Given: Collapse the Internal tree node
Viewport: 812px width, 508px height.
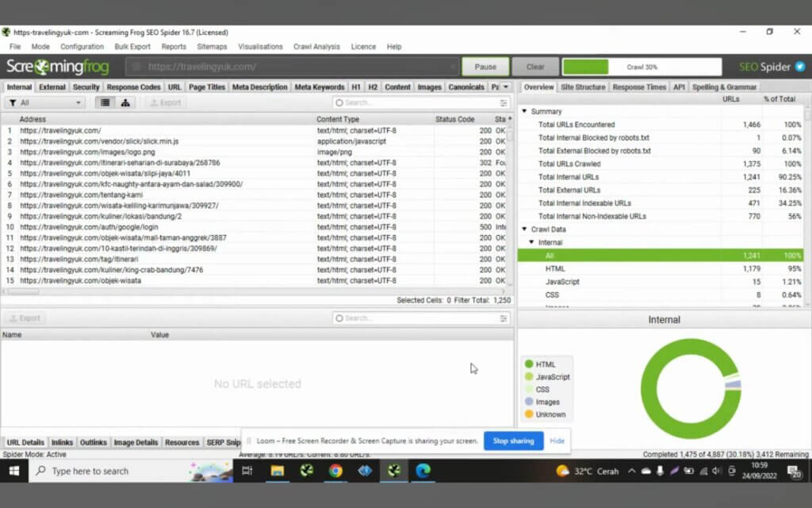Looking at the screenshot, I should pos(531,242).
